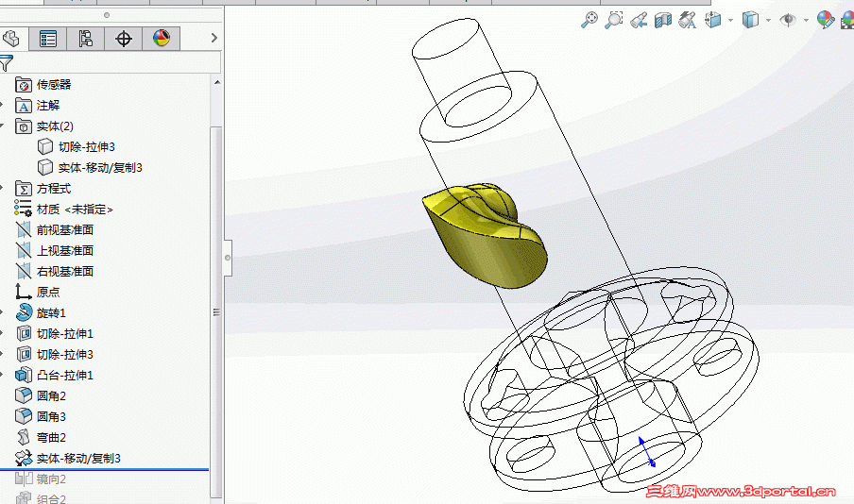Image resolution: width=854 pixels, height=504 pixels.
Task: Select the 传感器 sensors folder
Action: [x=43, y=84]
